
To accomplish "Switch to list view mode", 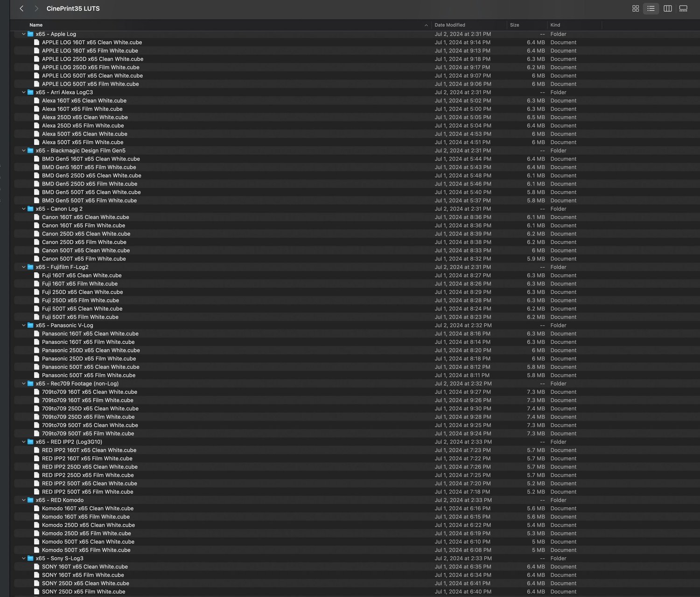I will pos(651,8).
